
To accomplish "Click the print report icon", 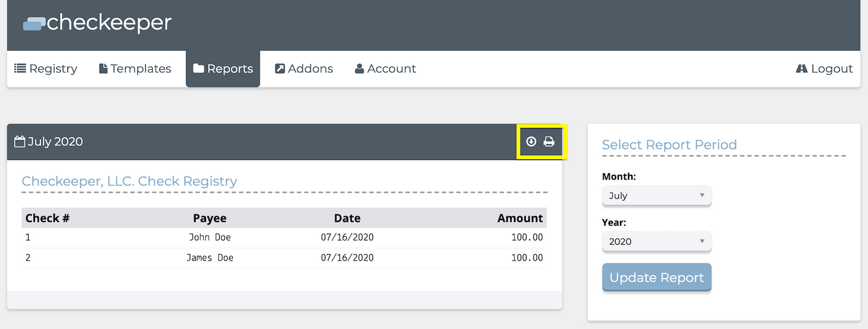I will tap(549, 142).
